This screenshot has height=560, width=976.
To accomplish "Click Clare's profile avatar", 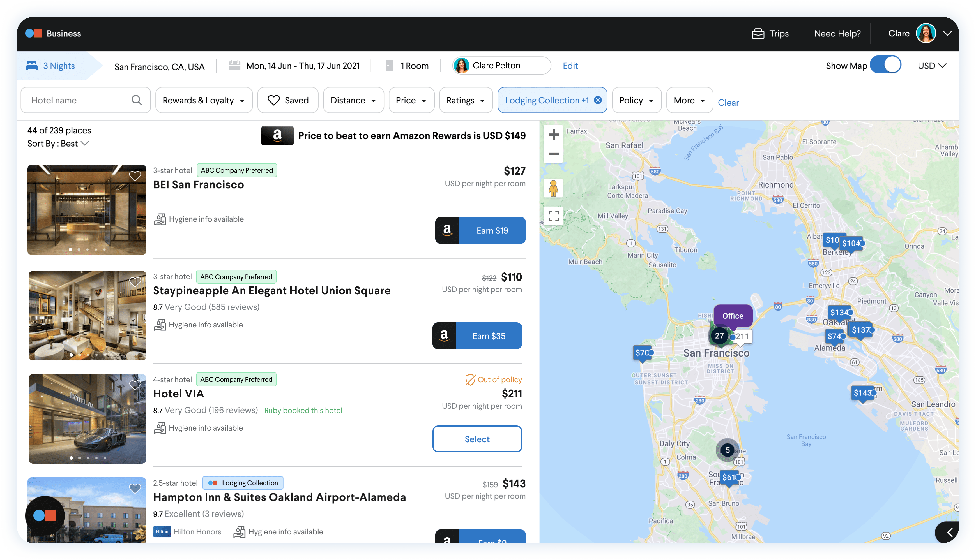I will pyautogui.click(x=926, y=33).
